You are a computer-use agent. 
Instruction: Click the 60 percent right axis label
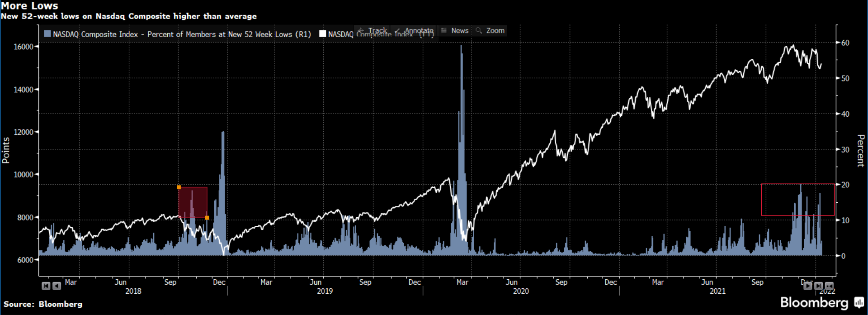845,43
